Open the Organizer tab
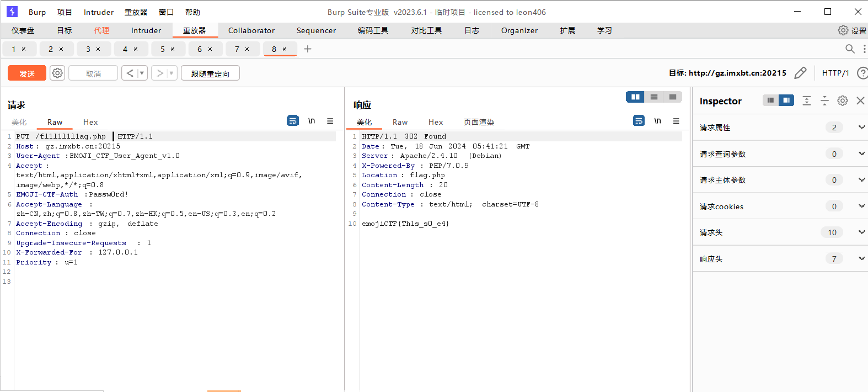The width and height of the screenshot is (868, 392). point(519,30)
